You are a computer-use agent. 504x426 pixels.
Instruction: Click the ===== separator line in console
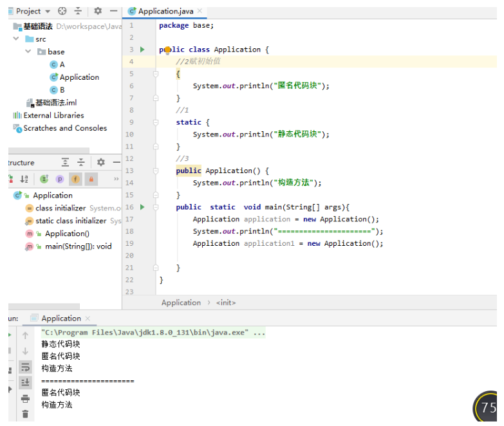point(88,381)
